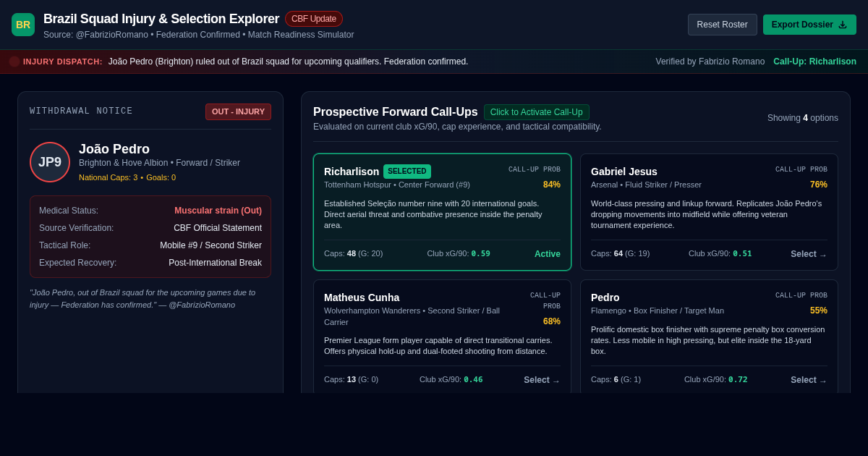This screenshot has width=868, height=456.
Task: Click 'CBF Official Statement' source value
Action: point(218,228)
